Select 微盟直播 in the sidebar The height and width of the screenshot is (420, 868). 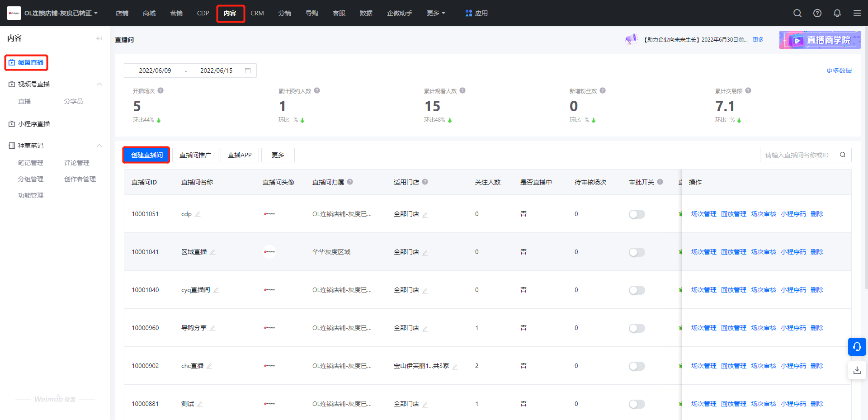tap(26, 62)
